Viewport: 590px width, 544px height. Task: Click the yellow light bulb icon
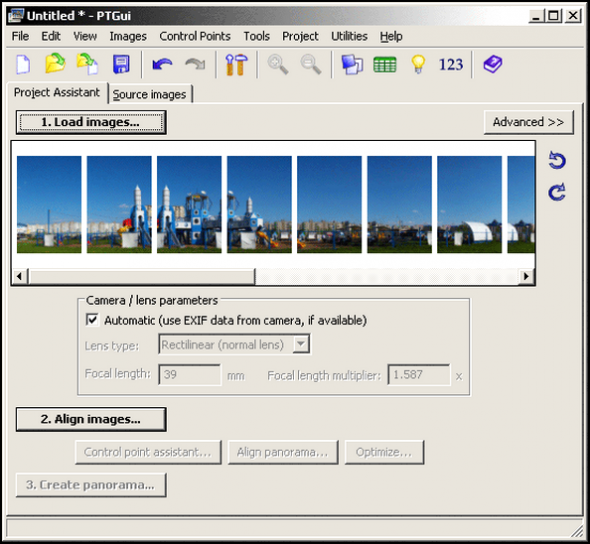click(418, 64)
